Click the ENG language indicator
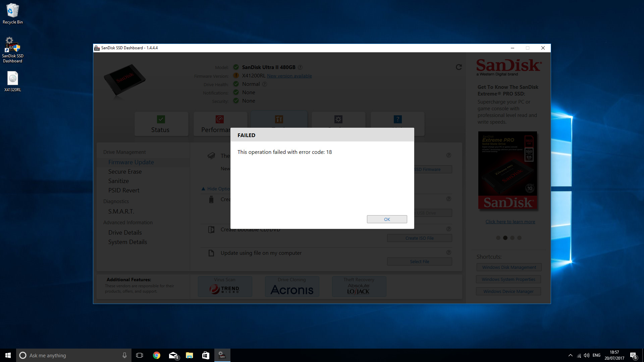Image resolution: width=644 pixels, height=362 pixels. click(x=596, y=355)
